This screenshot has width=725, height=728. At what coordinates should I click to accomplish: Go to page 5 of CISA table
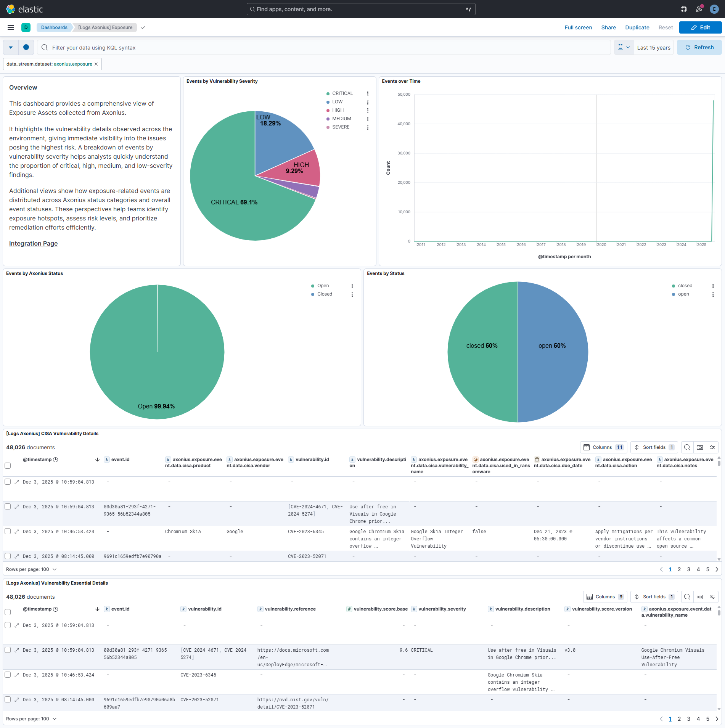point(708,569)
